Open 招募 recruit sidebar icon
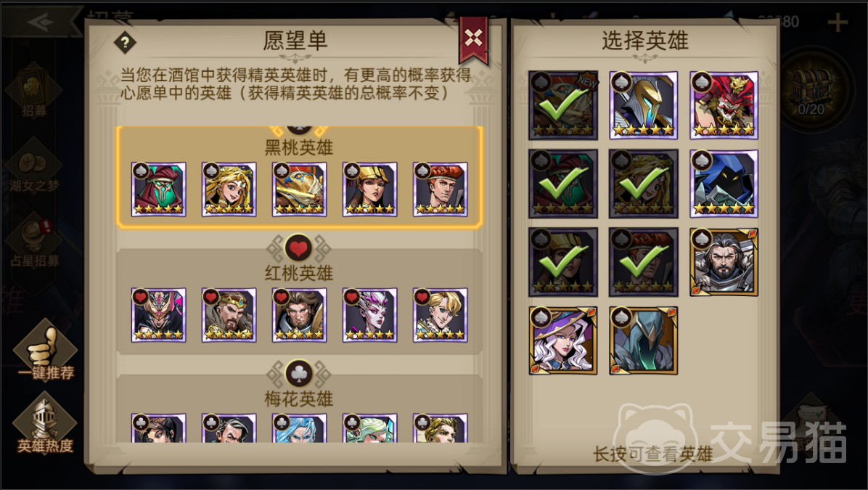 point(34,92)
